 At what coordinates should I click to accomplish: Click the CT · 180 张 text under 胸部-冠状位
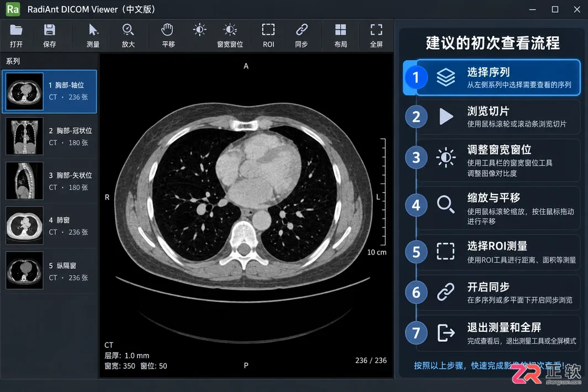coord(68,142)
